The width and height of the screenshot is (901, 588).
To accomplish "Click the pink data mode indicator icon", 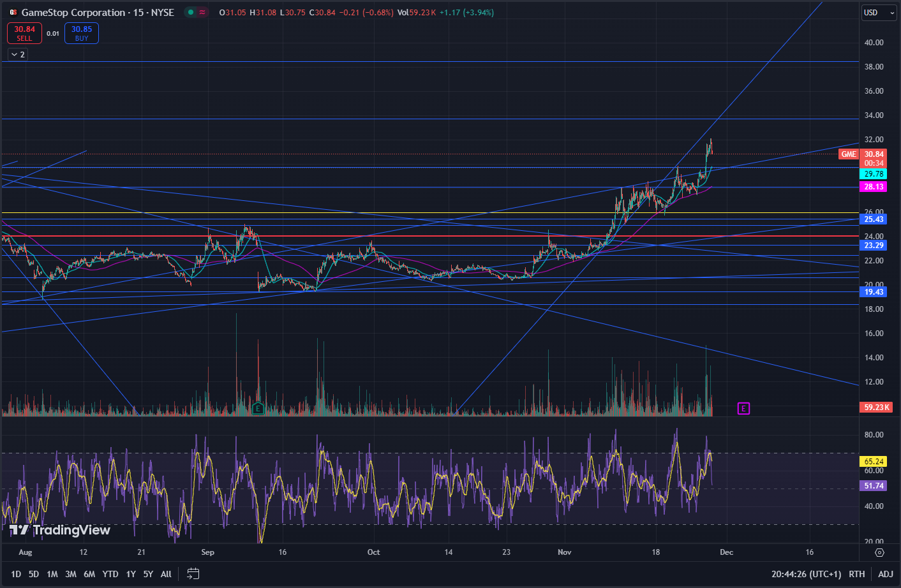I will (203, 12).
